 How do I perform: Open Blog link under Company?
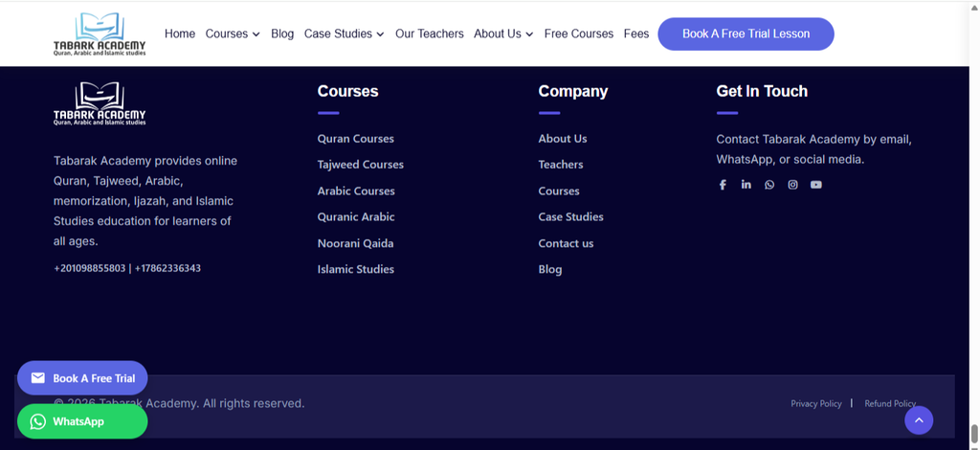(x=550, y=269)
